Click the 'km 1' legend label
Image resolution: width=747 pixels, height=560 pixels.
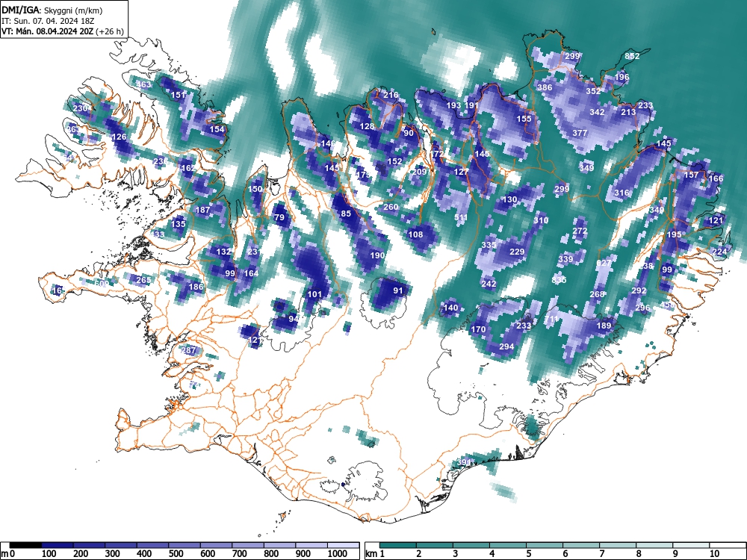coord(376,554)
